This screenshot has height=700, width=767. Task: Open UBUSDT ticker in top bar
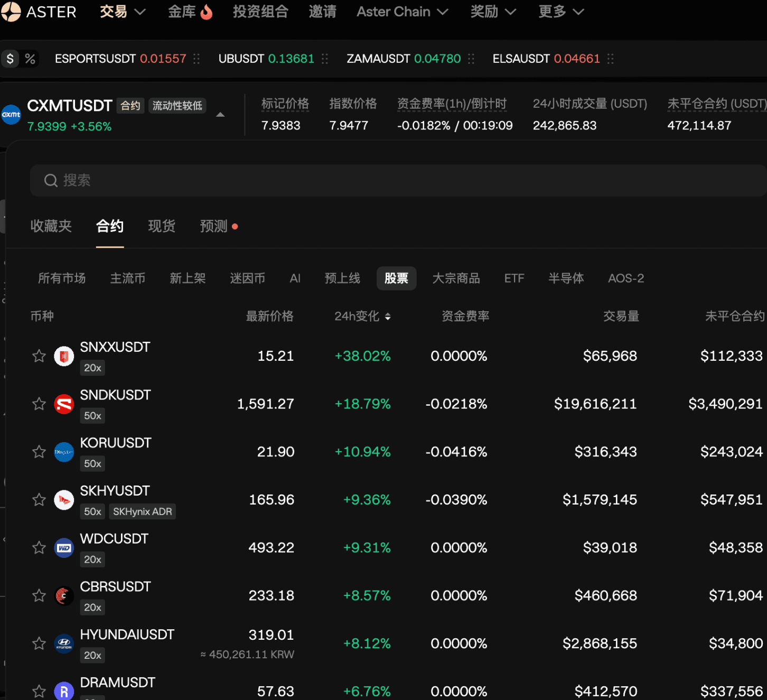coord(266,59)
